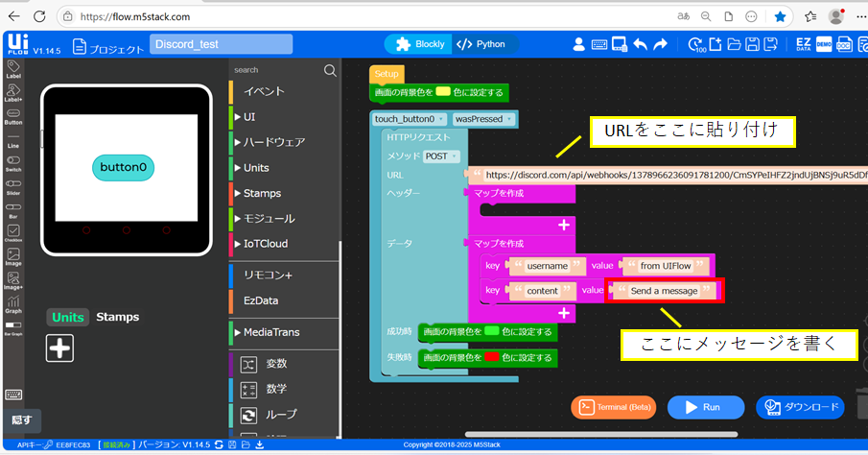Click the on-screen keyboard icon above 隠す

point(13,395)
